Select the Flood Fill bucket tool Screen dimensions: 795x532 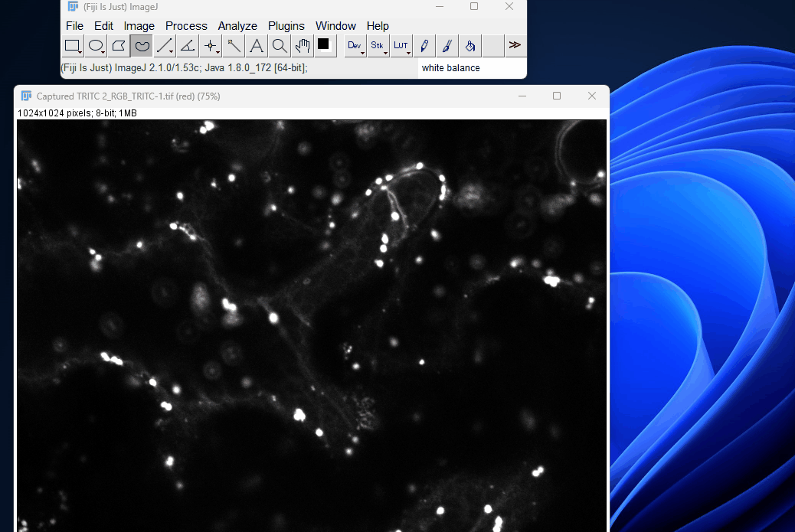pos(470,46)
